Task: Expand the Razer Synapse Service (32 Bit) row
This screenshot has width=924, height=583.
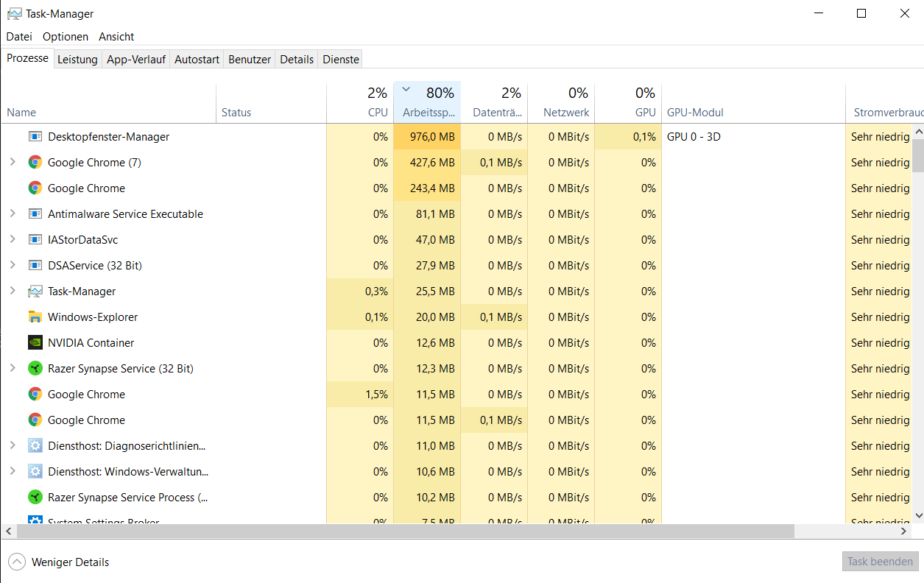Action: [13, 368]
